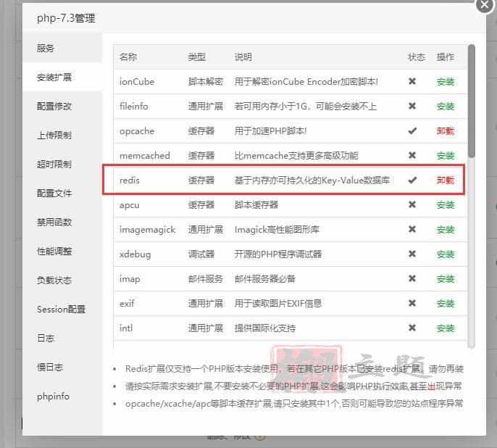This screenshot has width=497, height=448.
Task: Install the ionCube extension
Action: pyautogui.click(x=446, y=82)
